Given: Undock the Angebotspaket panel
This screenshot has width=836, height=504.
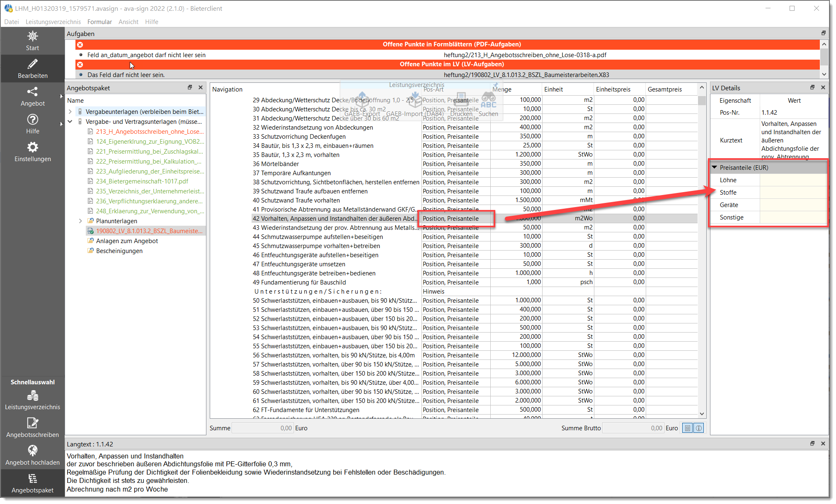Looking at the screenshot, I should 190,87.
